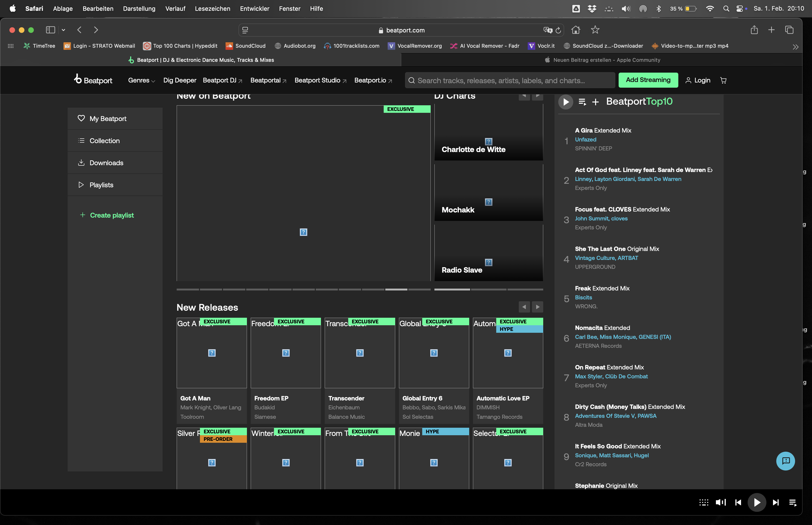Viewport: 812px width, 525px height.
Task: Toggle Safari sidebar visibility
Action: [51, 30]
